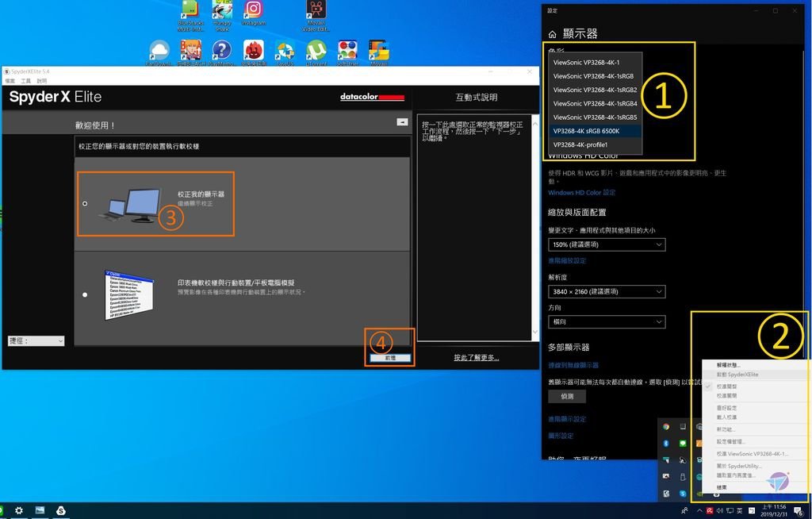This screenshot has width=812, height=519.
Task: Click the 偵測 detect button in Settings
Action: pyautogui.click(x=567, y=396)
